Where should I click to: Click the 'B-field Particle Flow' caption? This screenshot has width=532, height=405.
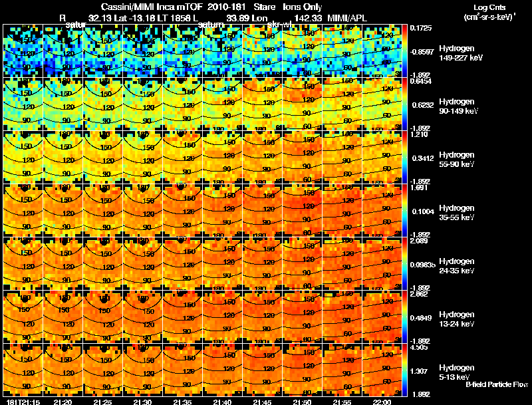497,384
